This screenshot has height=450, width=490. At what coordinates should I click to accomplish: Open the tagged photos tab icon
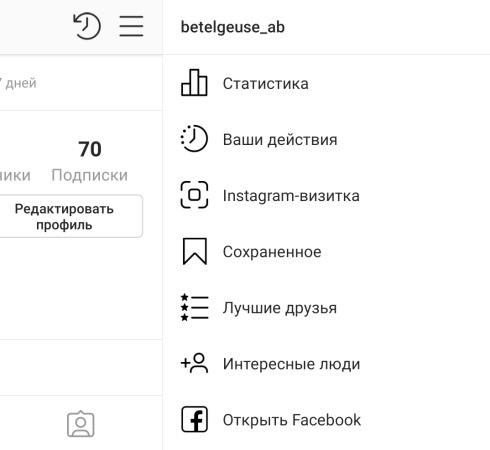coord(81,424)
